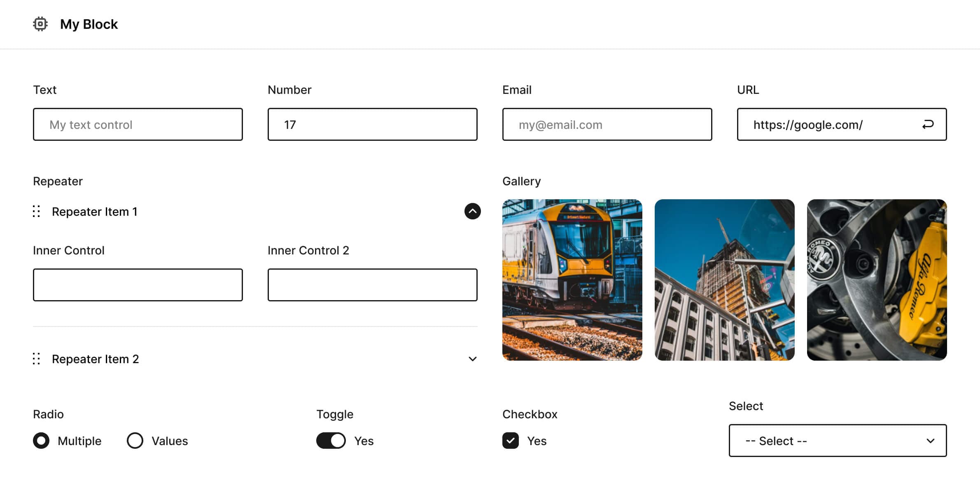
Task: Click the Inner Control input field
Action: 138,284
